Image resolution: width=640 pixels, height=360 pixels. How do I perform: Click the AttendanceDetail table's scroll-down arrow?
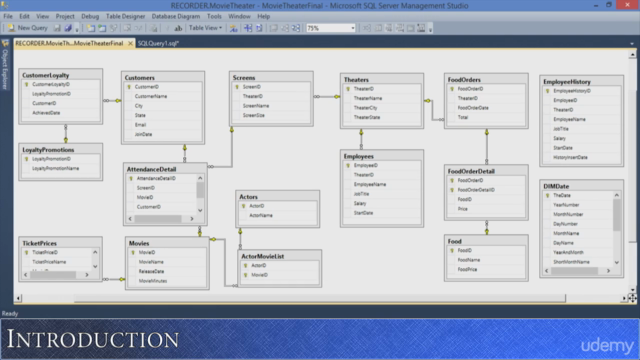tap(200, 210)
